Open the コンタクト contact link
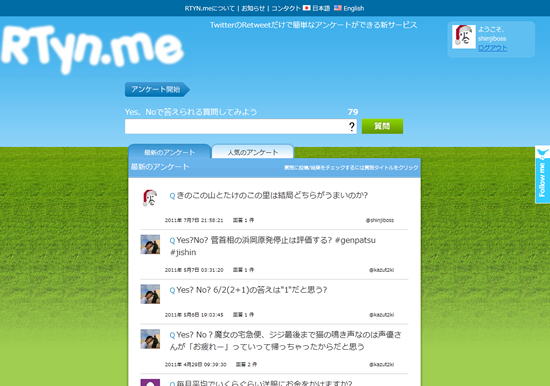The height and width of the screenshot is (386, 550). coord(286,8)
